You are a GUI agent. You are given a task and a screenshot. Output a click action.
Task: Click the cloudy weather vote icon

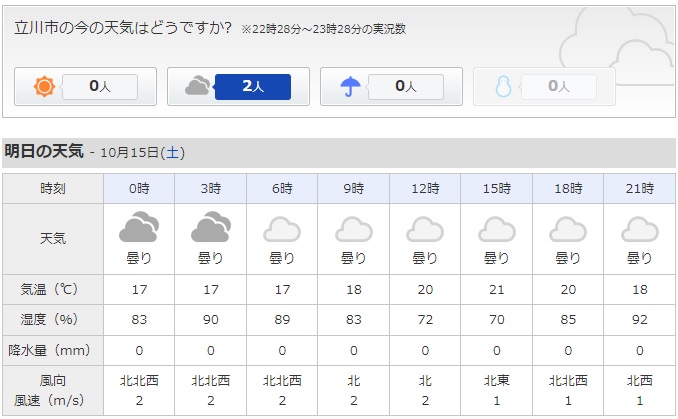tap(197, 86)
